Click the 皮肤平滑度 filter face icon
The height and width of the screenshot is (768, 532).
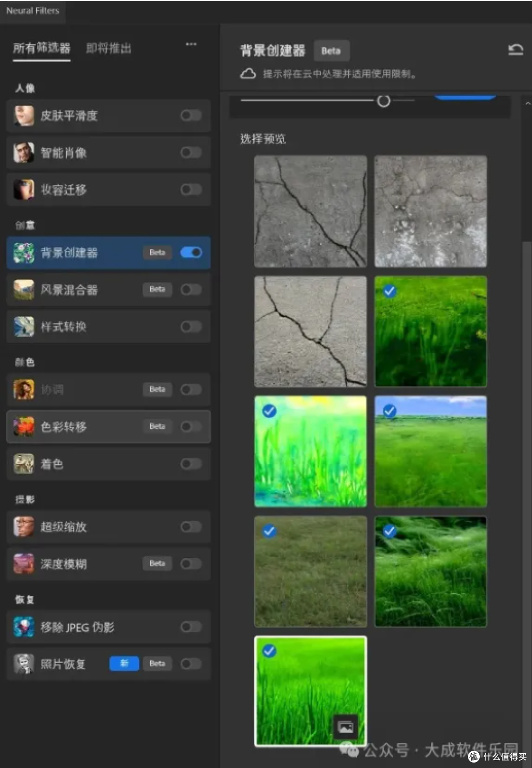click(x=24, y=116)
